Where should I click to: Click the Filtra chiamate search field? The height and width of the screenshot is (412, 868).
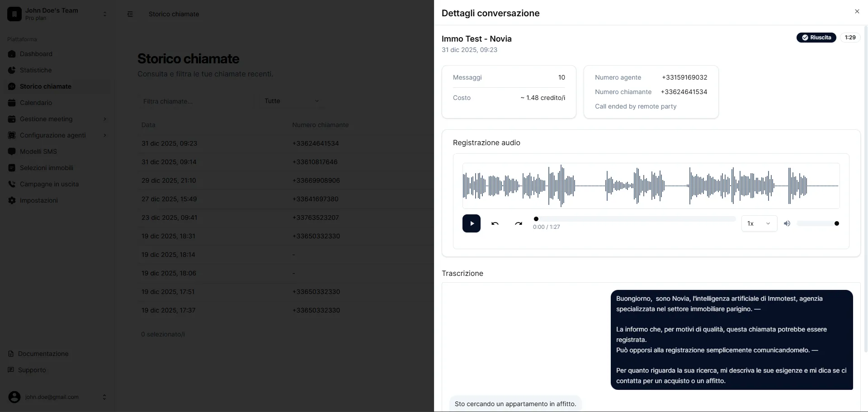click(x=197, y=101)
